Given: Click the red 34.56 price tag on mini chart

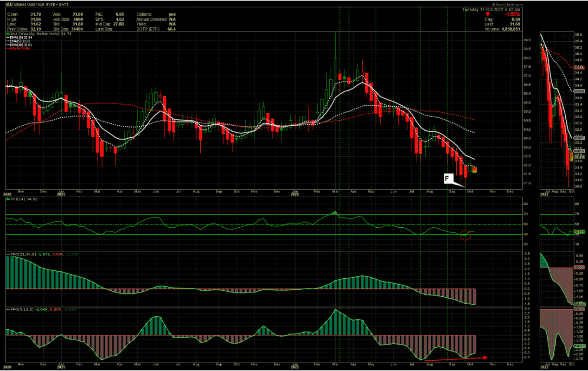Looking at the screenshot, I should [x=579, y=68].
